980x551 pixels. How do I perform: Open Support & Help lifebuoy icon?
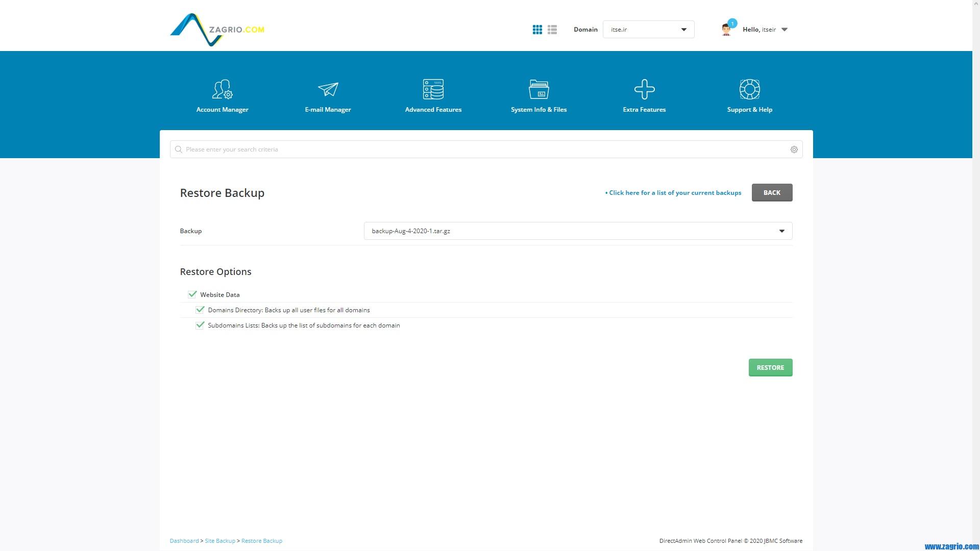[x=749, y=90]
